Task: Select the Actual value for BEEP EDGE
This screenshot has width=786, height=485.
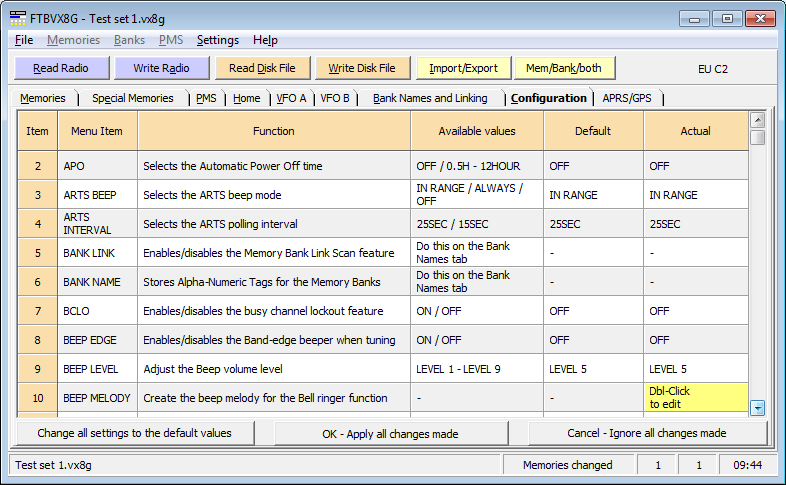Action: pyautogui.click(x=696, y=340)
